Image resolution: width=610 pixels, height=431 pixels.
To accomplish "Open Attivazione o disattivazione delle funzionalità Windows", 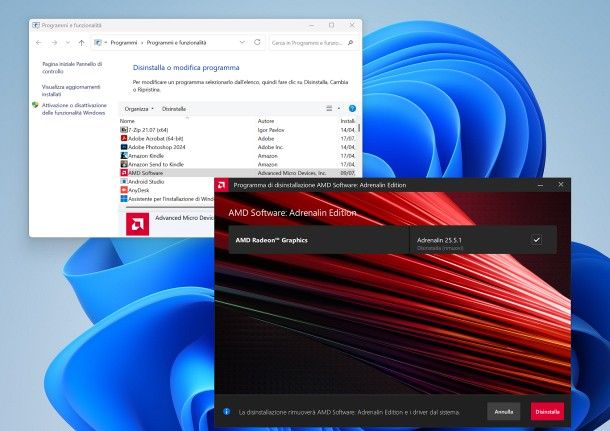I will click(x=73, y=108).
